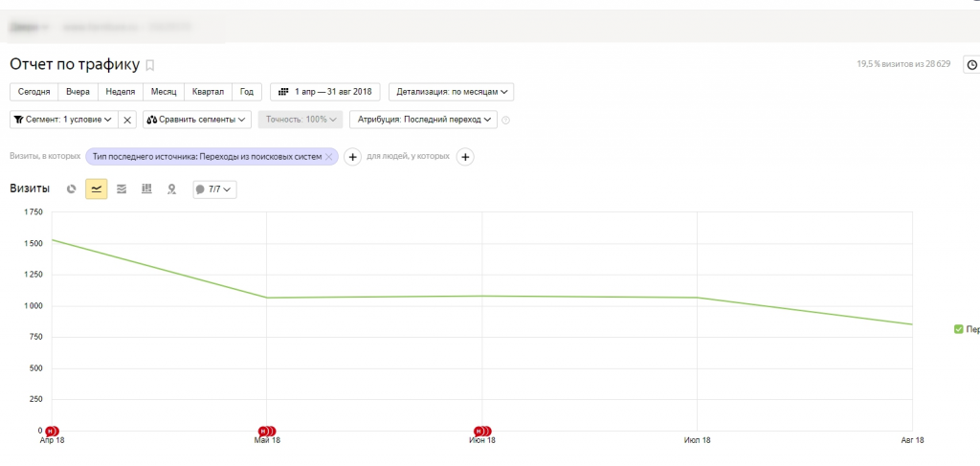Clear the segment with the X button

(127, 121)
